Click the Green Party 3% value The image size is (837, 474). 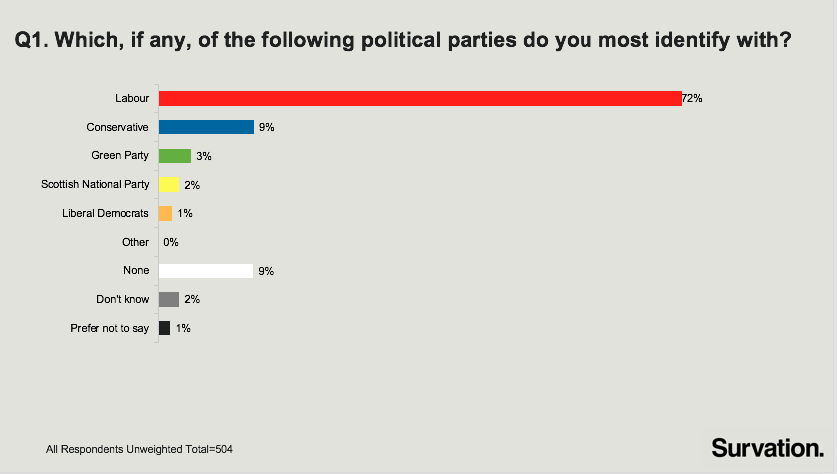pos(204,156)
